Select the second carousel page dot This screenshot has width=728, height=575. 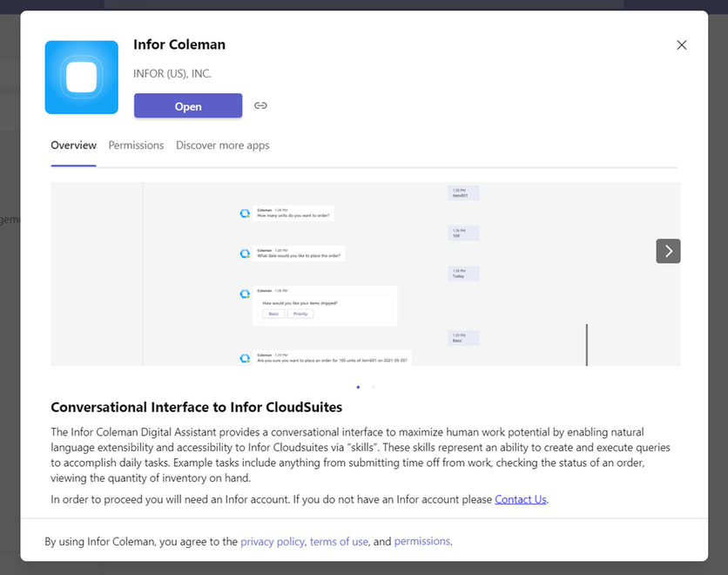point(374,386)
